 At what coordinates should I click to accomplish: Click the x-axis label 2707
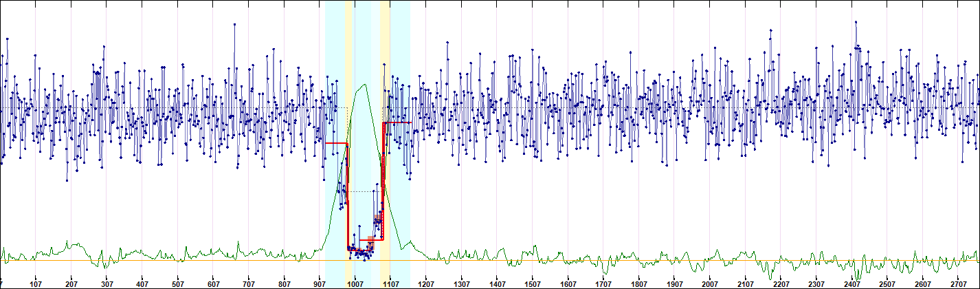click(957, 283)
